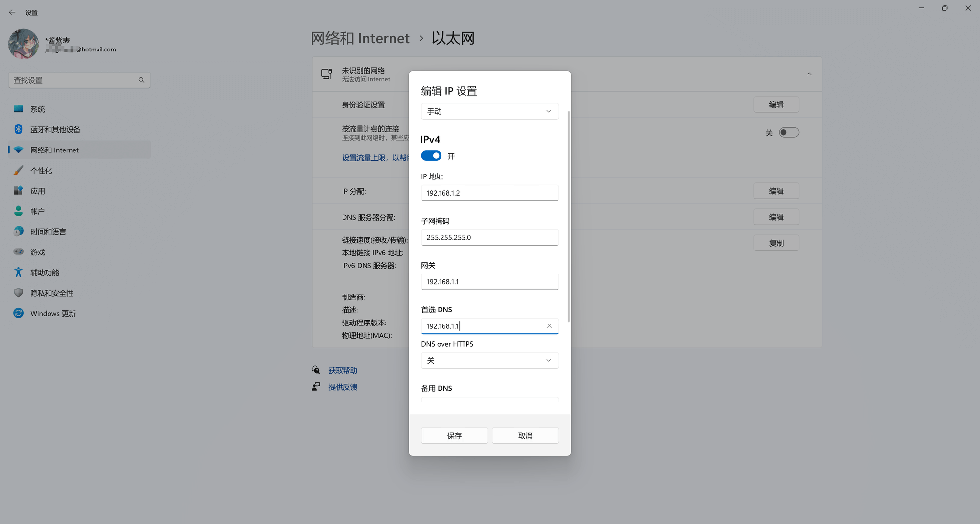Viewport: 980px width, 524px height.
Task: Open 帐户 settings
Action: 39,211
